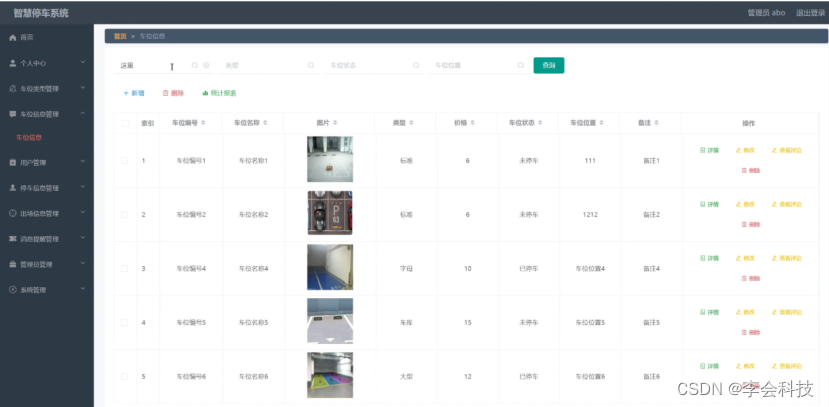Viewport: 829px width, 407px height.
Task: Click the 车库 type cell
Action: click(x=406, y=322)
